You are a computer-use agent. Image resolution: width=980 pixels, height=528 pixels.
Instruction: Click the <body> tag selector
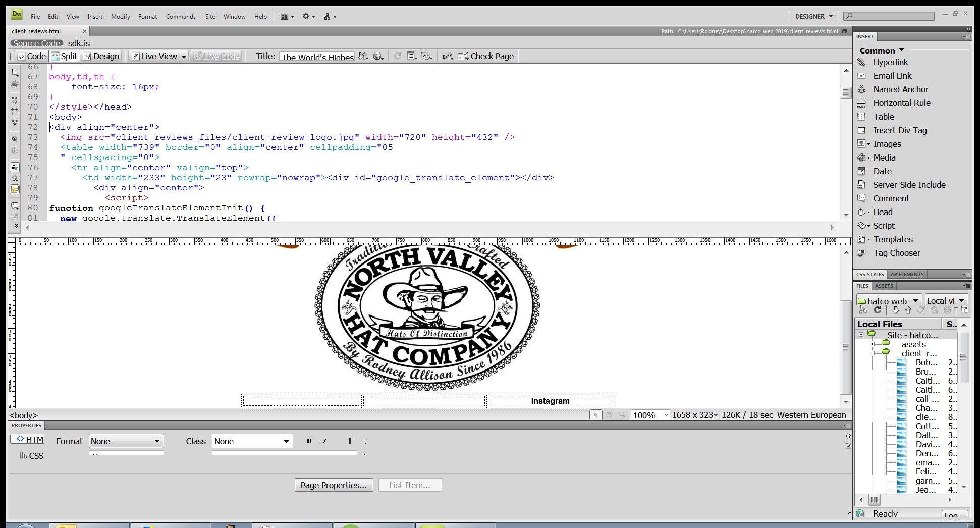pyautogui.click(x=23, y=415)
